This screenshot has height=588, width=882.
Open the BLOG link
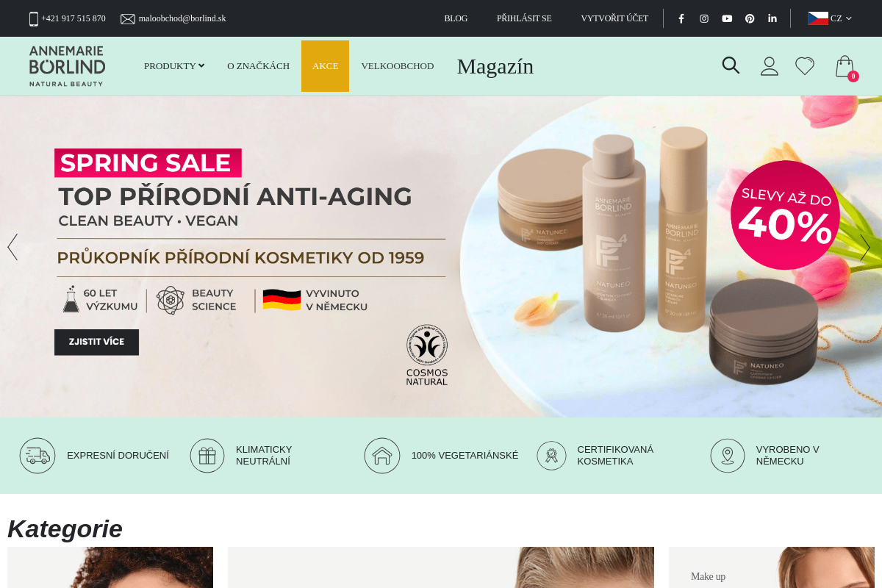pos(456,18)
